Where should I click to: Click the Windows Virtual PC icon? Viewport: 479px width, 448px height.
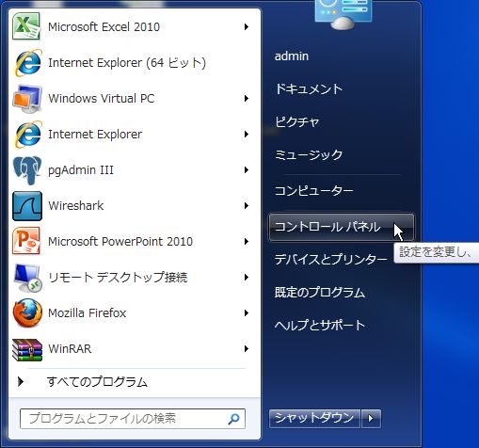click(x=27, y=99)
